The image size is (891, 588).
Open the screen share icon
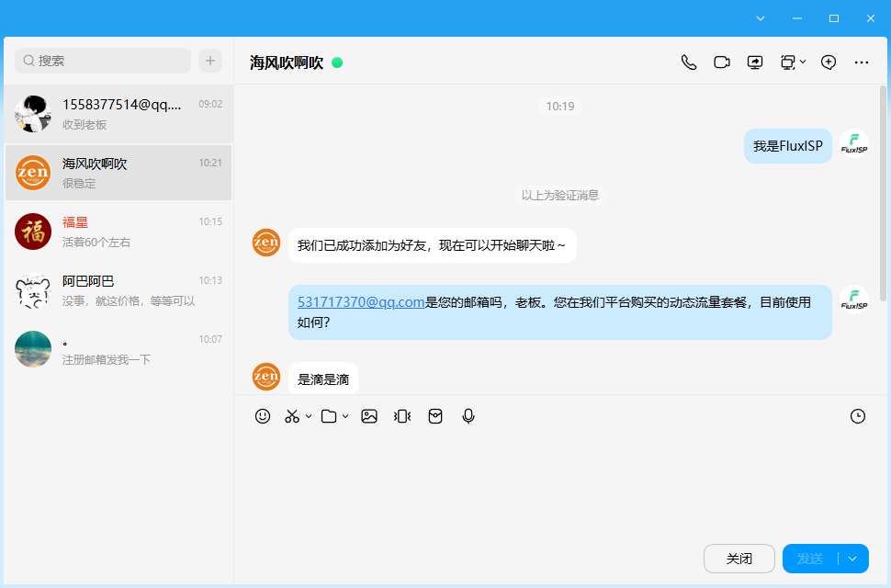[x=755, y=62]
